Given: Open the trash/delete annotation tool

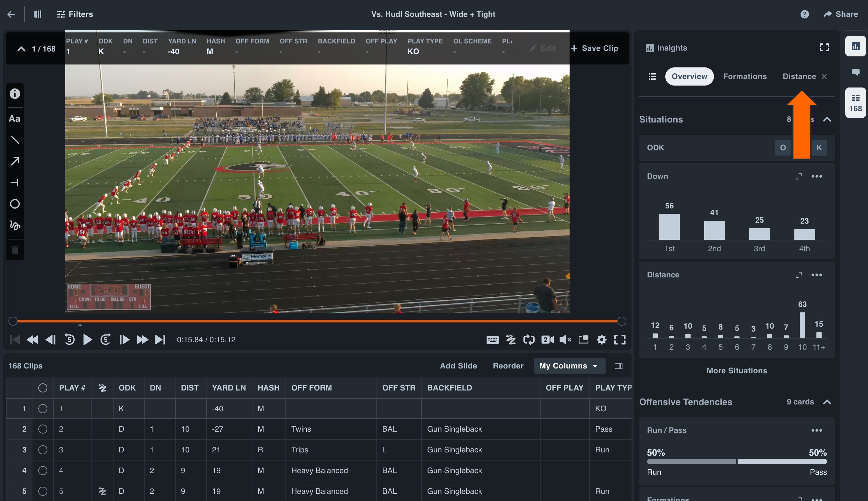Looking at the screenshot, I should pos(15,250).
